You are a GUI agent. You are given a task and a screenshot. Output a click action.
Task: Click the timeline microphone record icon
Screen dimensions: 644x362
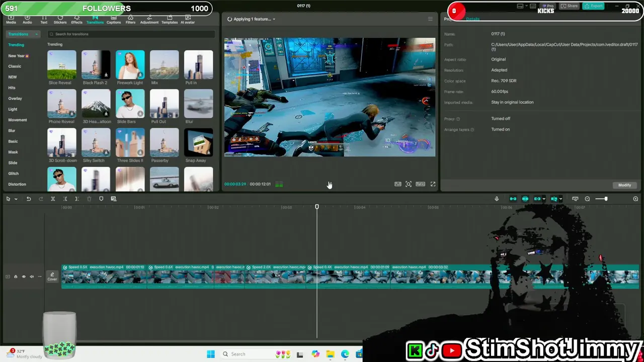tap(497, 199)
